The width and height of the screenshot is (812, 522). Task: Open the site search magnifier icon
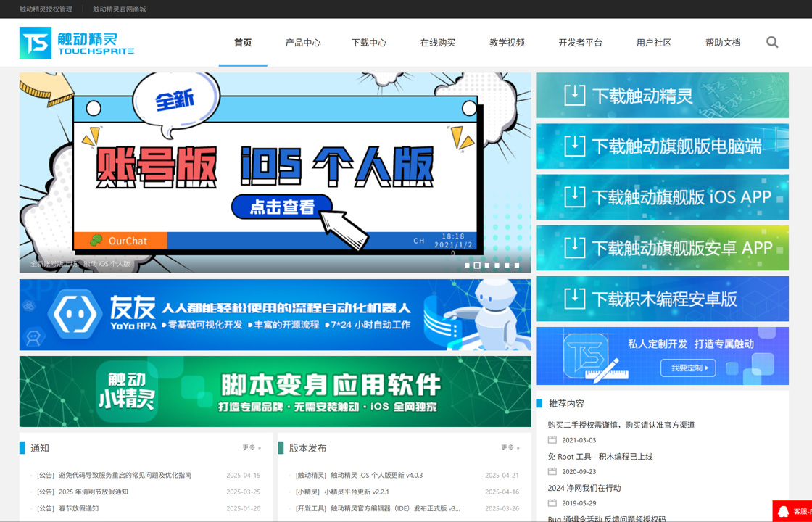(x=772, y=43)
